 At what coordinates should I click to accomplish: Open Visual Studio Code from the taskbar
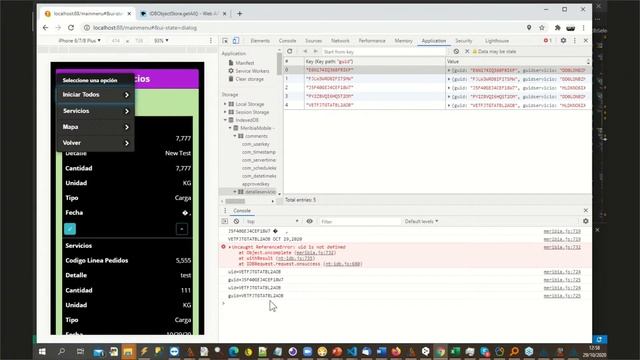pos(352,351)
